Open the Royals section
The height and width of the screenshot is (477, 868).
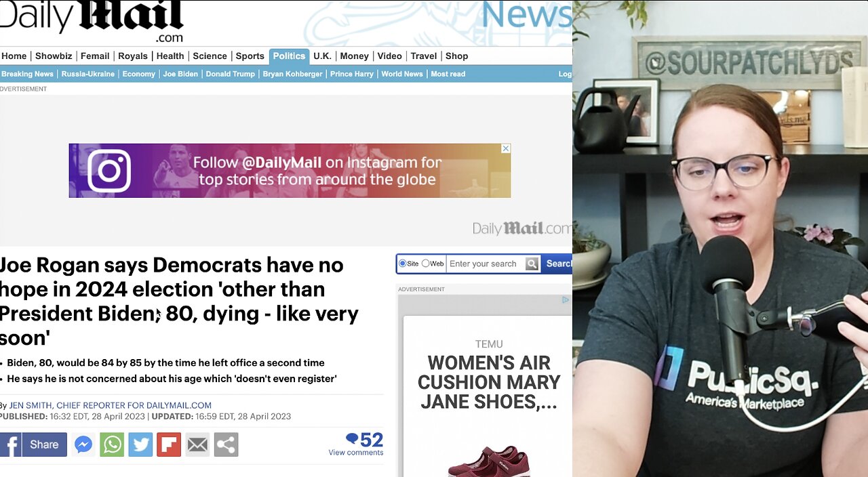[x=132, y=56]
